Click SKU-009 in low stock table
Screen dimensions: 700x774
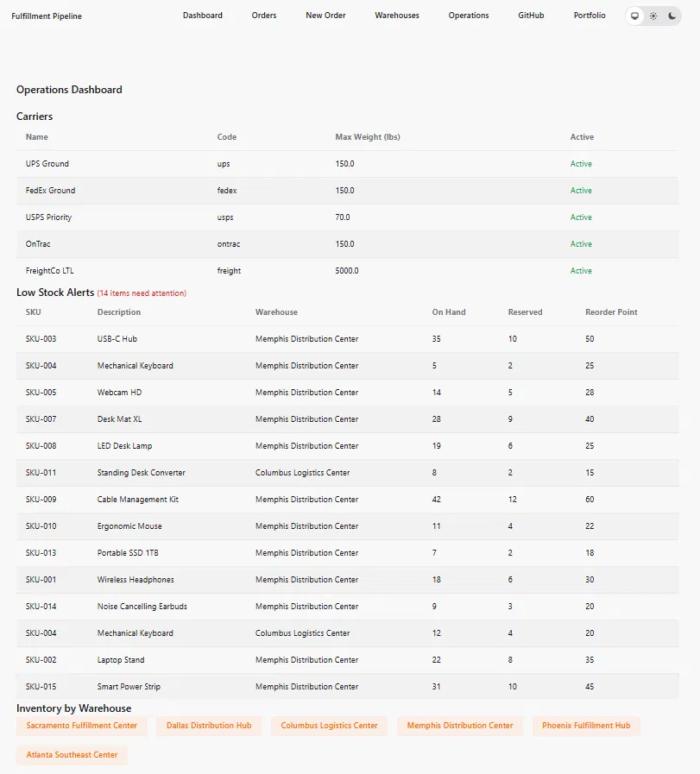(x=41, y=499)
